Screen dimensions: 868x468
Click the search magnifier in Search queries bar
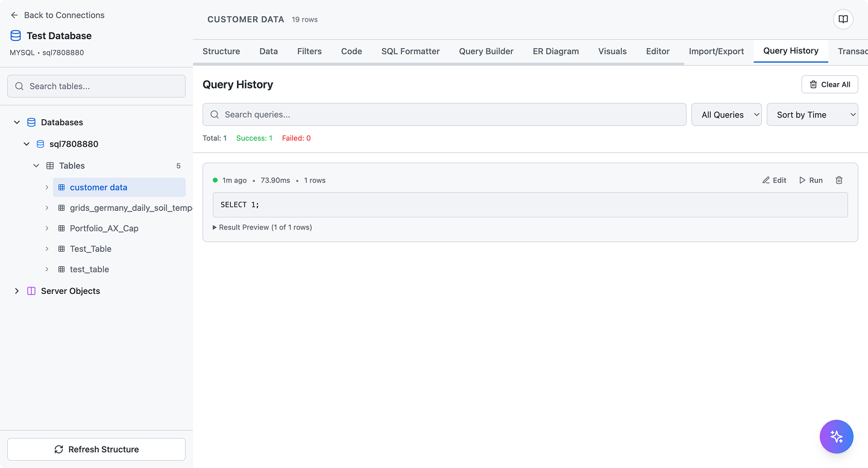[215, 114]
